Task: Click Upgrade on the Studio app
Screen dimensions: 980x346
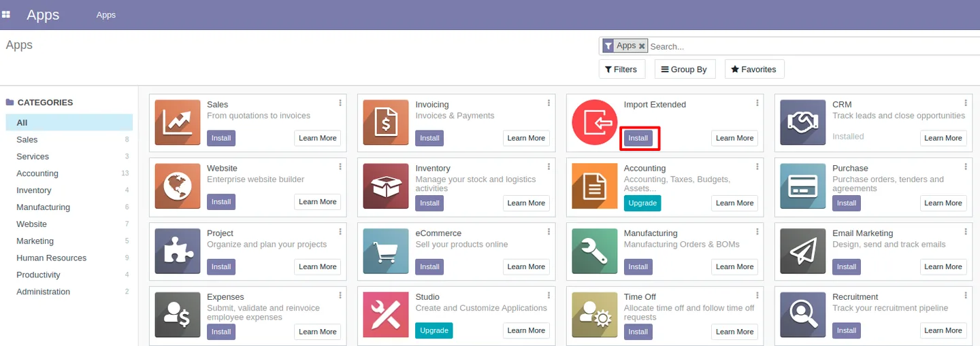Action: 434,330
